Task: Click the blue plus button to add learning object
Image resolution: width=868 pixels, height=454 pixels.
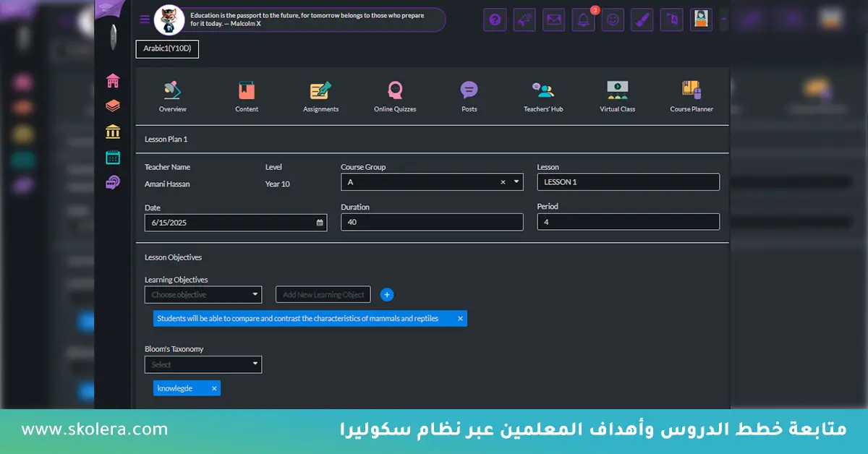Action: pos(387,294)
